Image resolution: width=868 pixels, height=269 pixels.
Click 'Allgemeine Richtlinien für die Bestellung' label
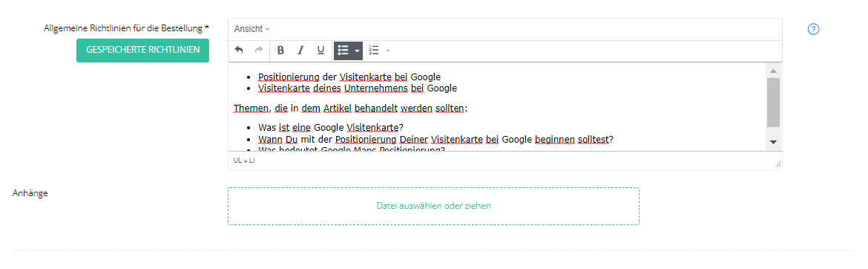coord(126,27)
